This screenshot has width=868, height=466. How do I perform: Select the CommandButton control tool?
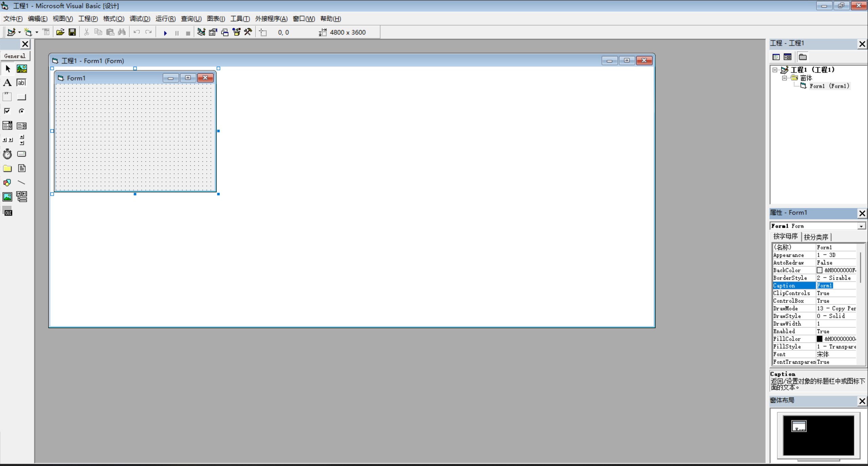pos(22,97)
